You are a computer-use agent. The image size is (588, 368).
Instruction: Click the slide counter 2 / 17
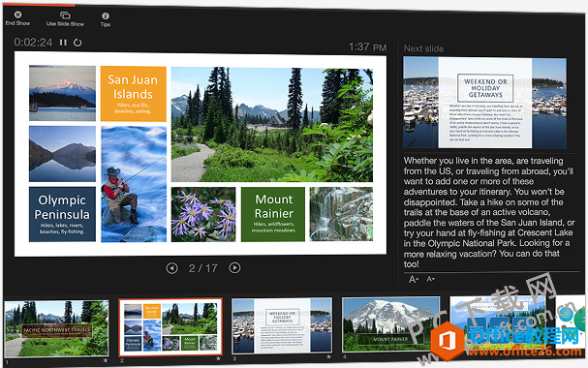pyautogui.click(x=202, y=268)
